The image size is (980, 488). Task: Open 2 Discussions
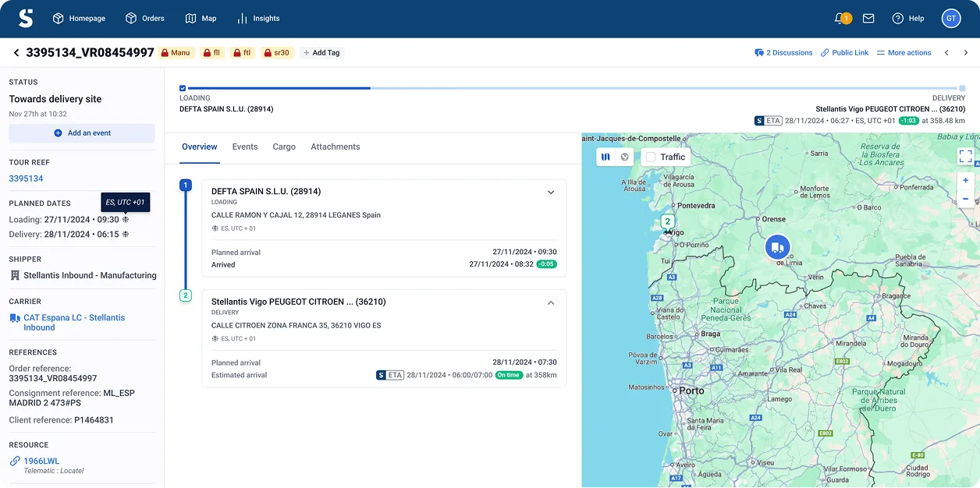[x=783, y=53]
